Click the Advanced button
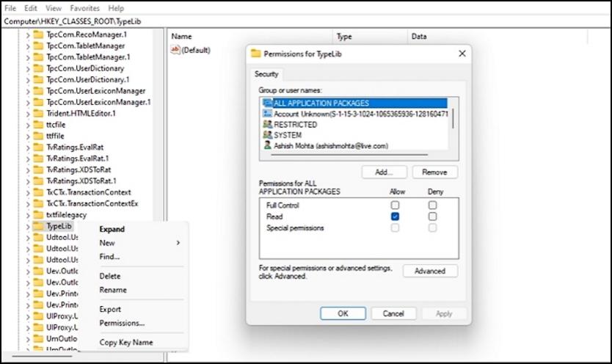This screenshot has height=364, width=612. [430, 271]
